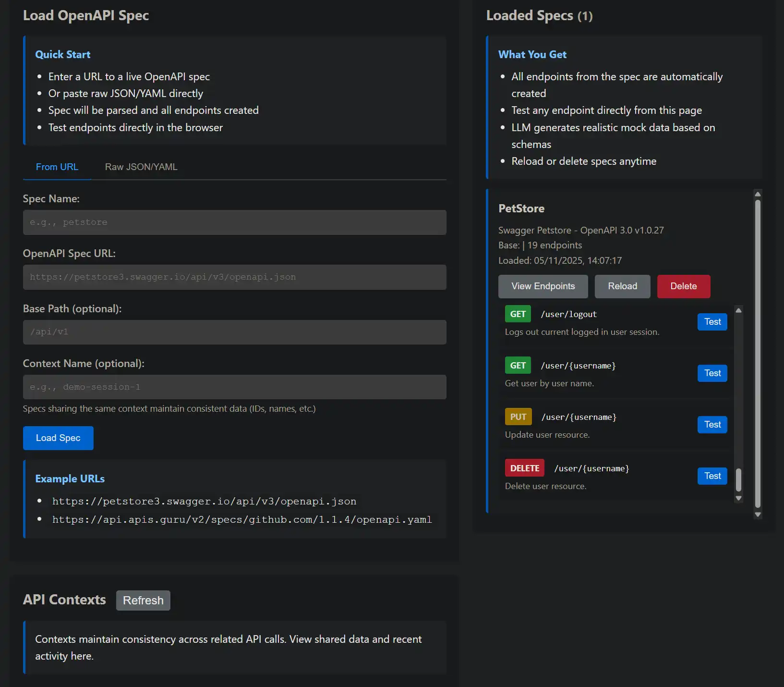Open the github openapi.yaml example URL

242,519
